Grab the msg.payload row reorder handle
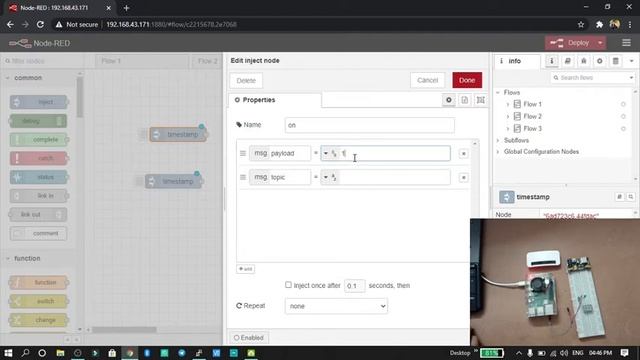640x360 pixels. (x=243, y=153)
